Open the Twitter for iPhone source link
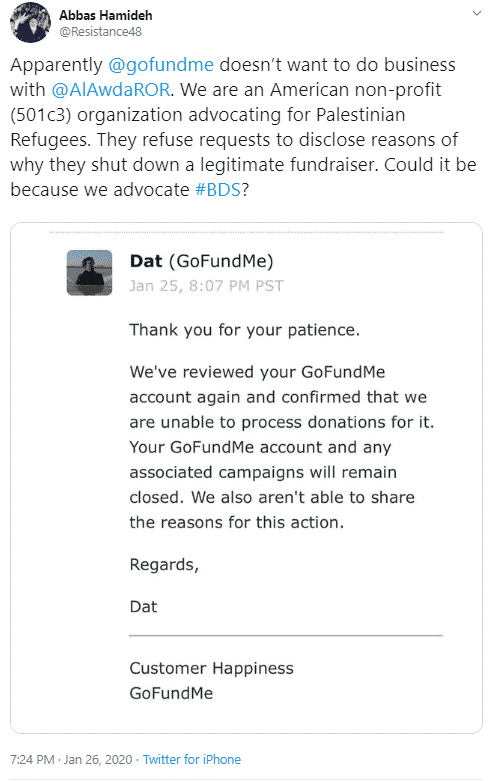The image size is (493, 781). point(192,760)
